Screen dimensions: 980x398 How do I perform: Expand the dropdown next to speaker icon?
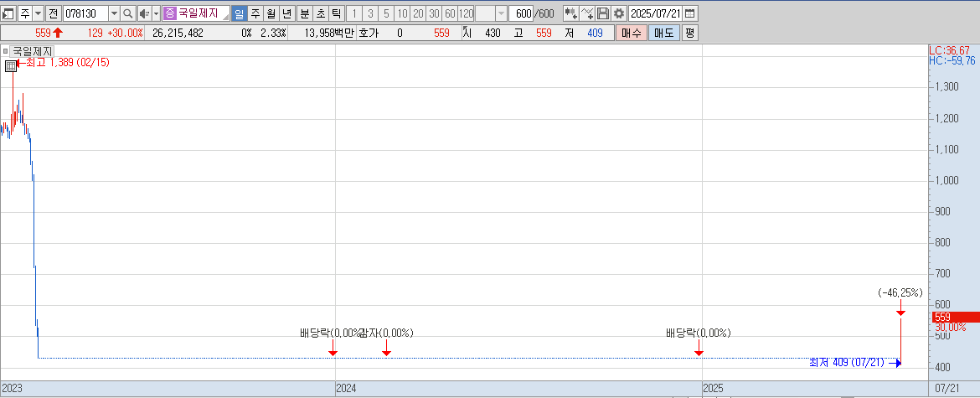(x=157, y=13)
